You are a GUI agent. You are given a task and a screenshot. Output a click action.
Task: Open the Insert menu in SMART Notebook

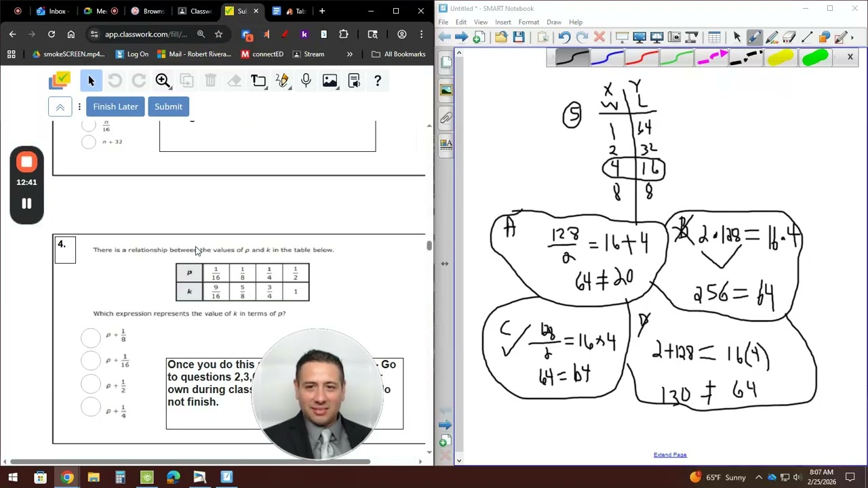[502, 22]
